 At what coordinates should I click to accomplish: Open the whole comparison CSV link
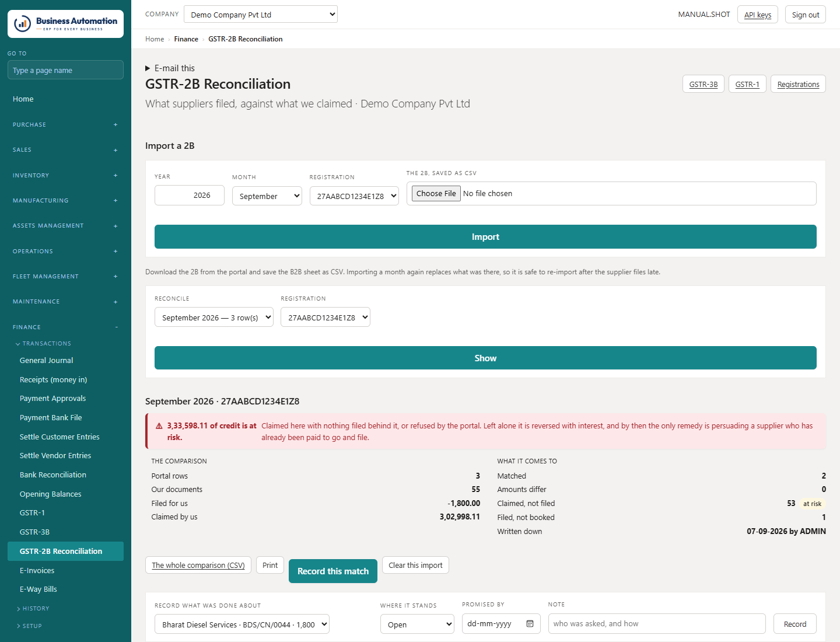coord(198,565)
